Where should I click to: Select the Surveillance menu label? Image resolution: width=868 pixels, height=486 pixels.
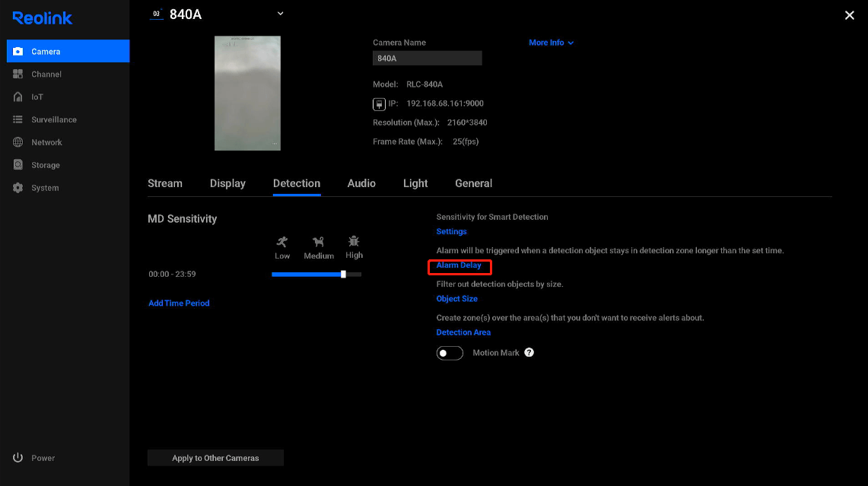[54, 119]
